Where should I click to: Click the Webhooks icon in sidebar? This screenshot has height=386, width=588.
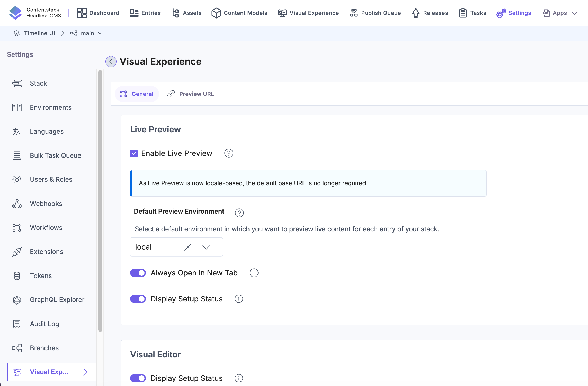coord(17,204)
